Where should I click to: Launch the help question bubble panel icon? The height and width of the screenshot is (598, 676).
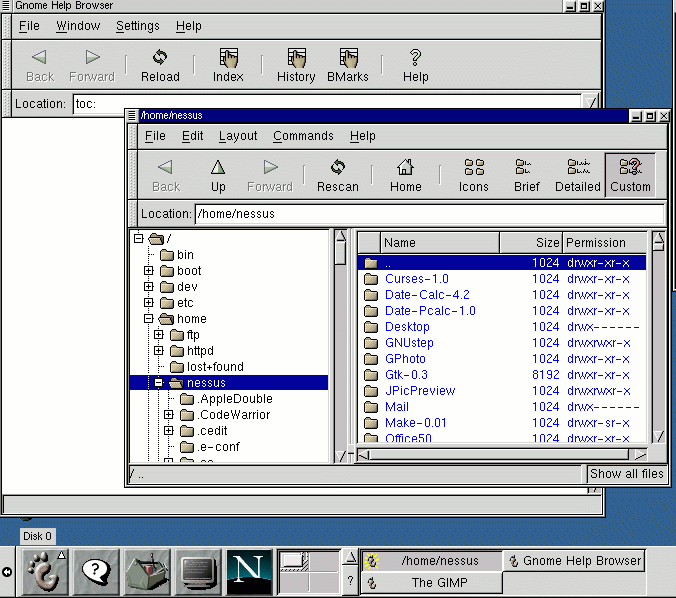(96, 572)
